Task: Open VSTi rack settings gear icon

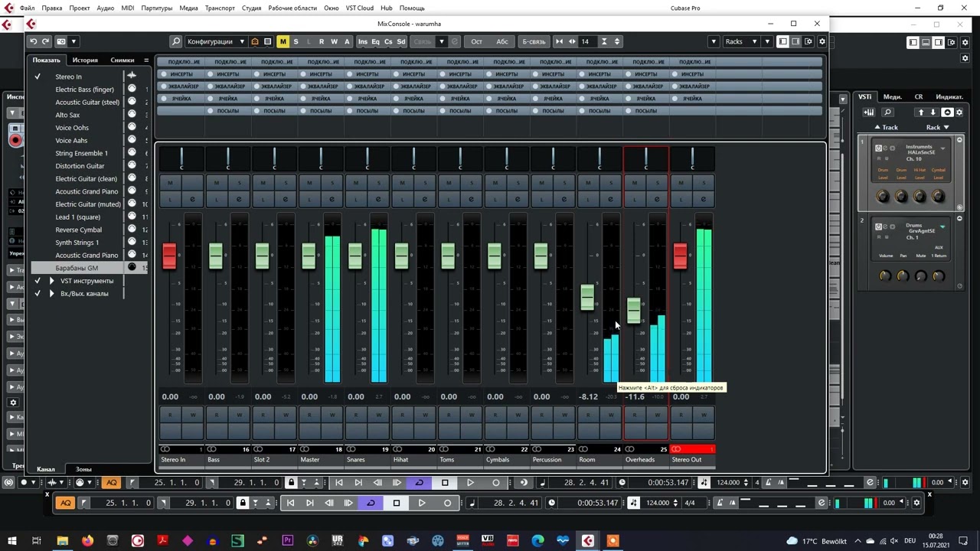Action: click(x=959, y=112)
